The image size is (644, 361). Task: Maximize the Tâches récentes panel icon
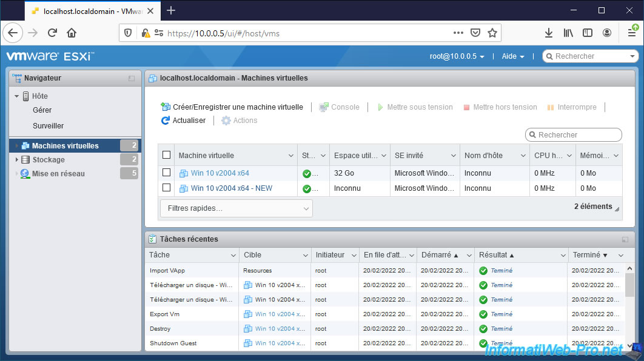tap(625, 239)
